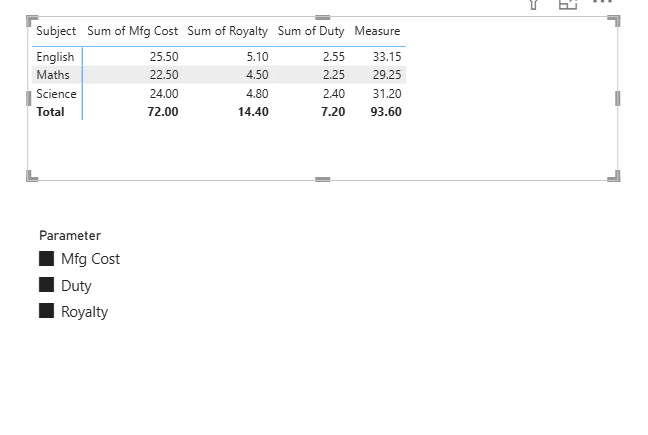
Task: Sort by Measure column header
Action: (x=377, y=31)
